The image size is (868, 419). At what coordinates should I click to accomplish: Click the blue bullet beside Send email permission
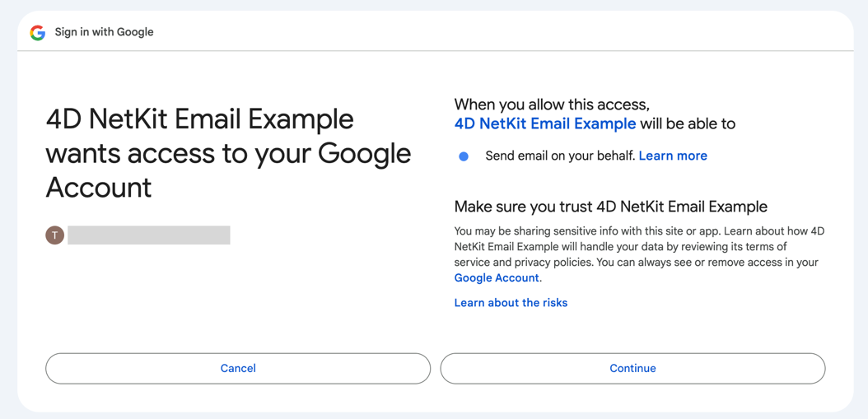[x=464, y=156]
